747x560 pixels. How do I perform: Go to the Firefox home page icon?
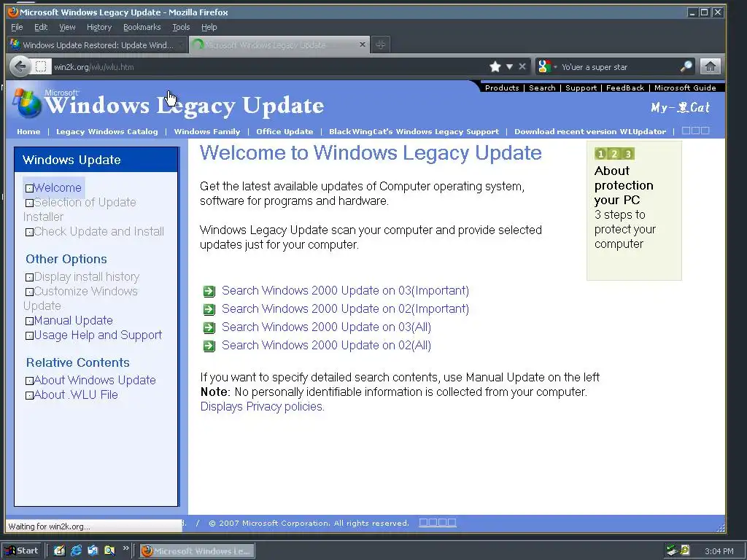point(711,66)
